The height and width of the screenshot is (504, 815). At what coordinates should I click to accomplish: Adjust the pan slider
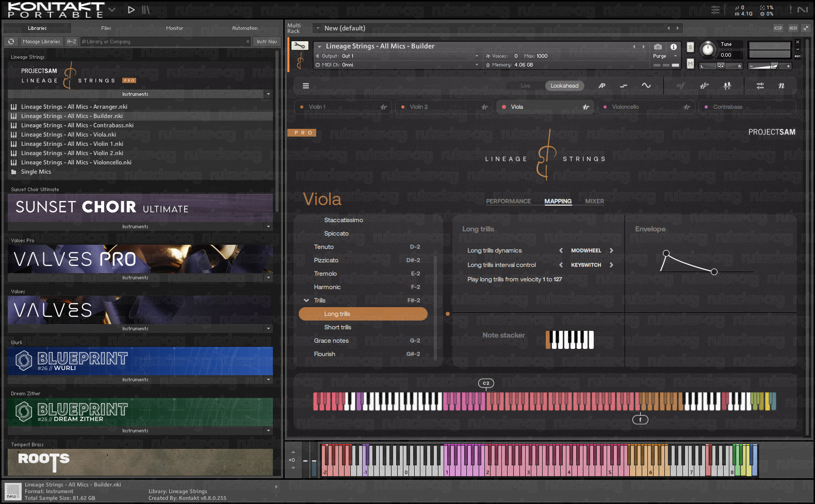tap(721, 66)
